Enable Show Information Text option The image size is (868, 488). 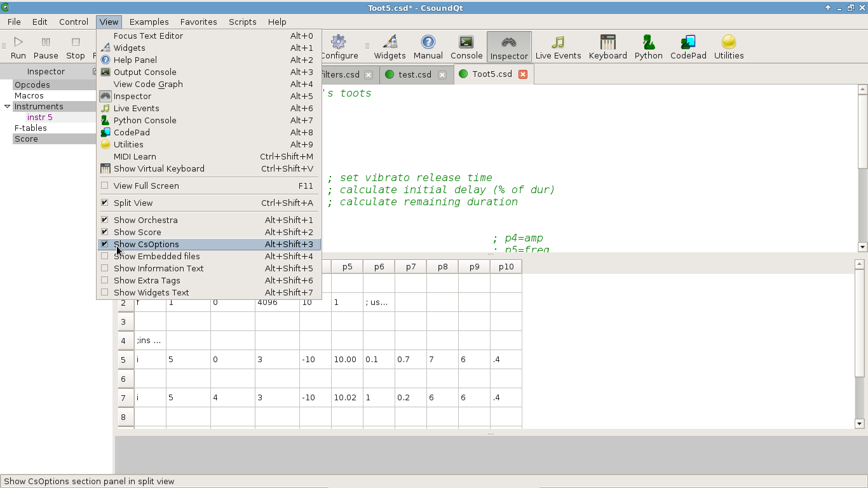(x=209, y=268)
